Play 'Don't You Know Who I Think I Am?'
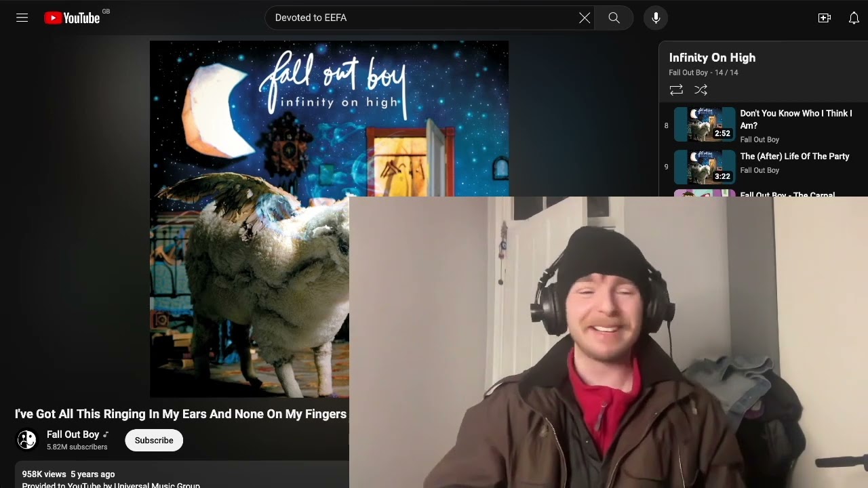Image resolution: width=868 pixels, height=488 pixels. [795, 119]
